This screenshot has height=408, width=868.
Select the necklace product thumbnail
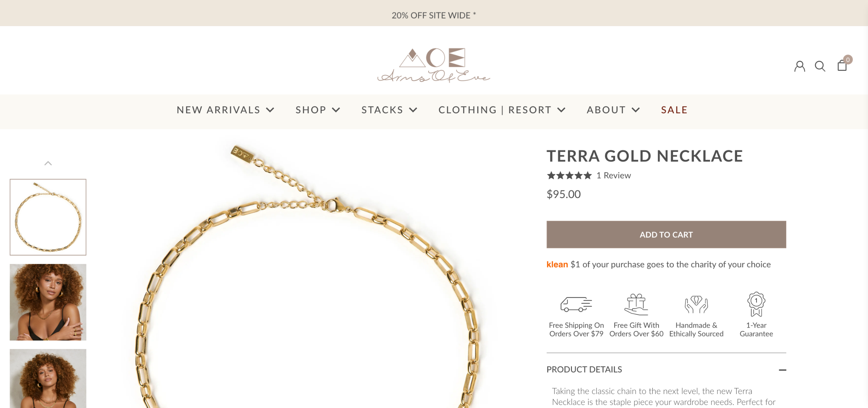tap(48, 217)
